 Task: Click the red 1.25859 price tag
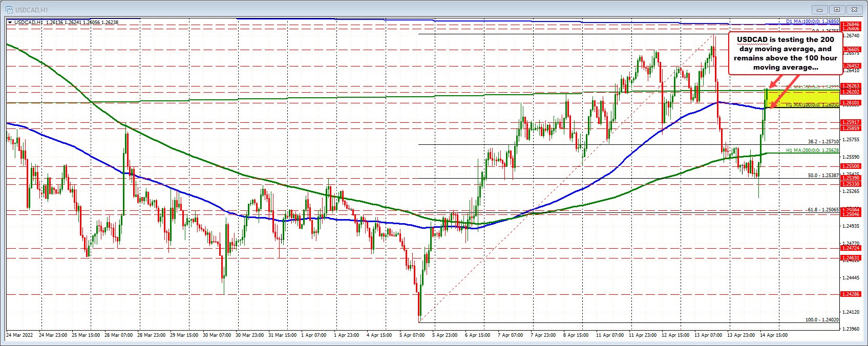pos(850,128)
